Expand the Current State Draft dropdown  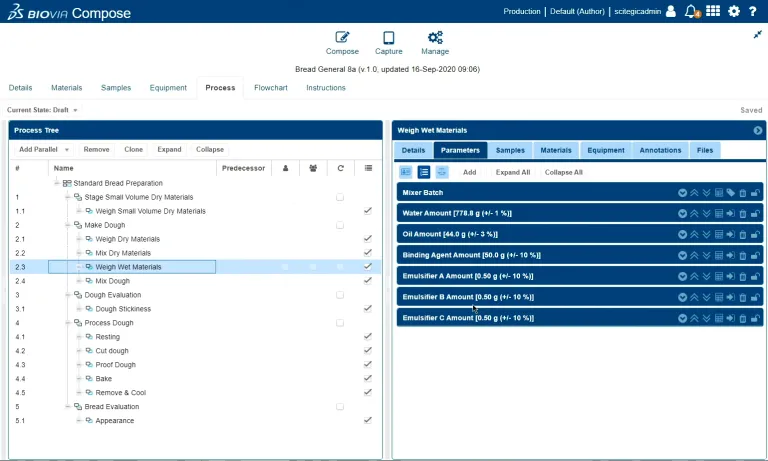click(75, 110)
